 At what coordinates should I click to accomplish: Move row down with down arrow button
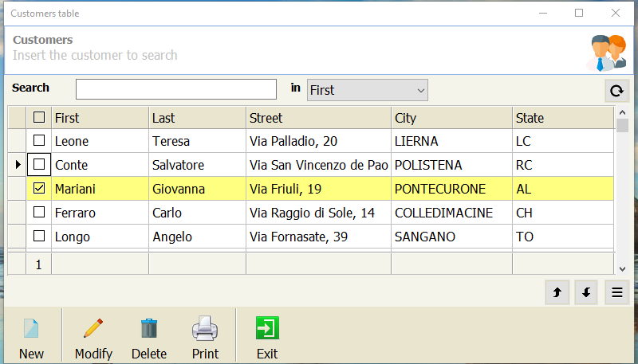(586, 292)
